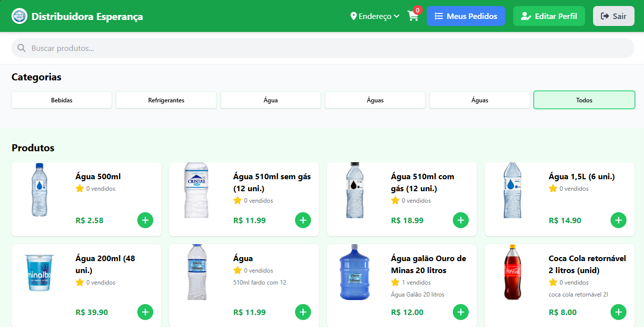Click the Distribuidora Esperança logo
The image size is (644, 327).
coord(19,16)
